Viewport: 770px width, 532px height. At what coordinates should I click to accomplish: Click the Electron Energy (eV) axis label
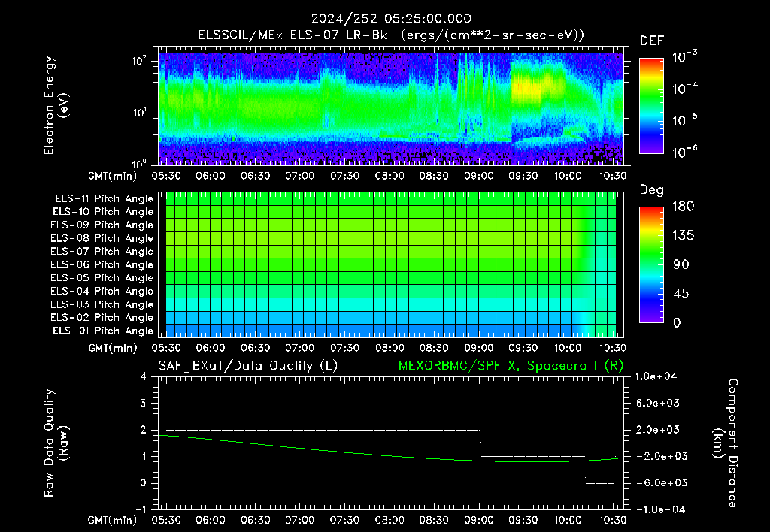pyautogui.click(x=56, y=105)
